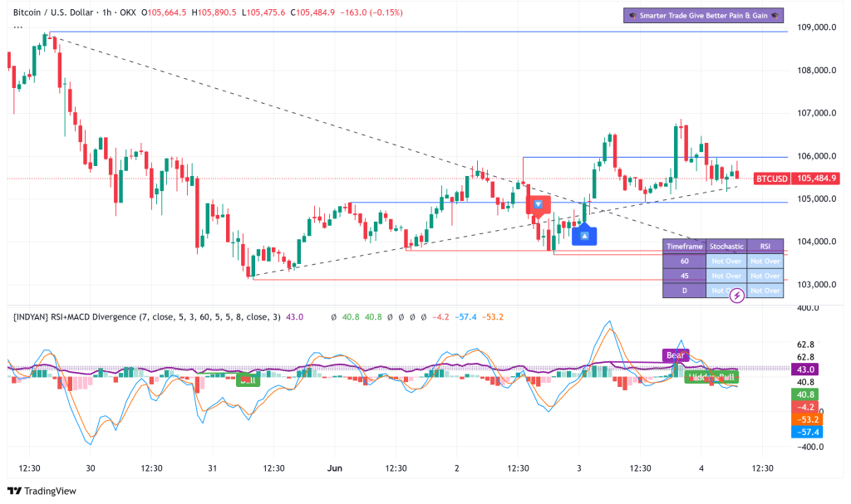Click the 103,000.0 price axis label
The height and width of the screenshot is (504, 851).
816,284
